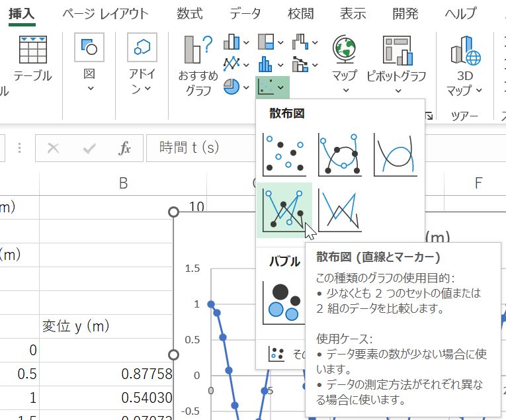The height and width of the screenshot is (420, 506).
Task: Click the first data point at y=1 on the chart line
Action: tap(211, 304)
